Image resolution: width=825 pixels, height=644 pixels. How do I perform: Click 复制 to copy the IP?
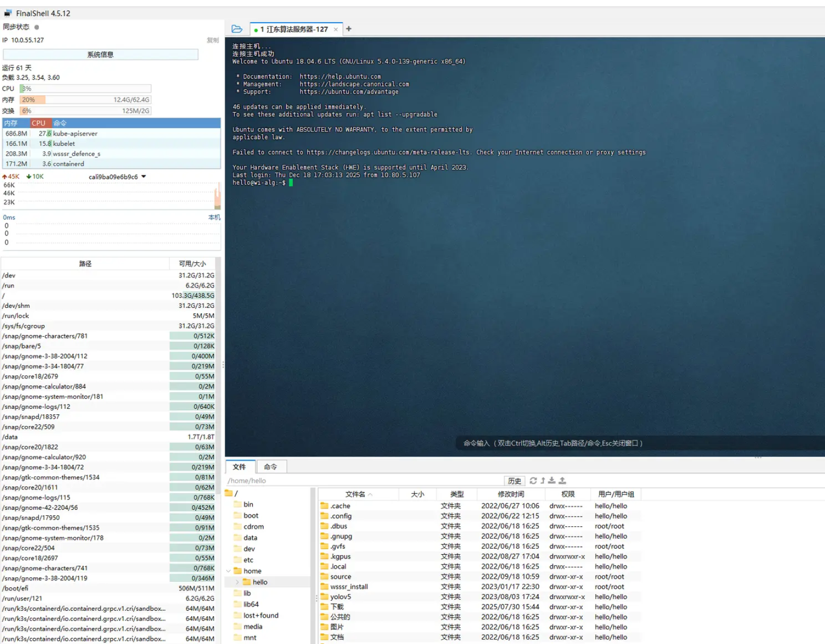212,40
